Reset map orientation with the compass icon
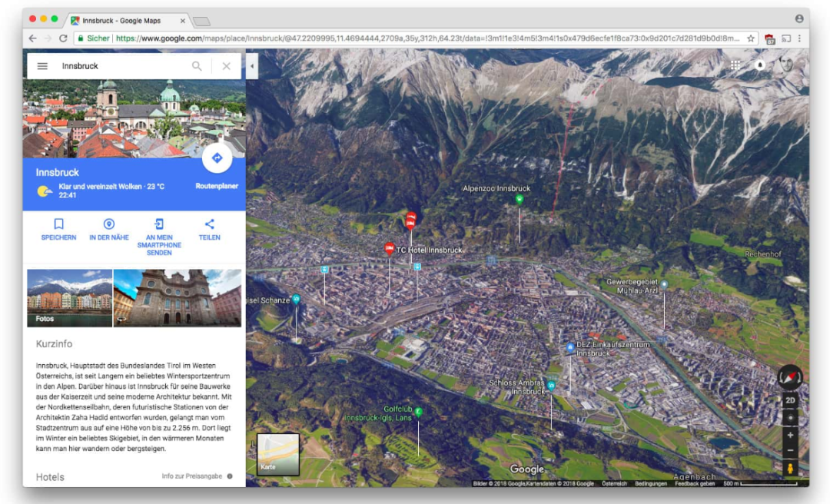 (789, 377)
